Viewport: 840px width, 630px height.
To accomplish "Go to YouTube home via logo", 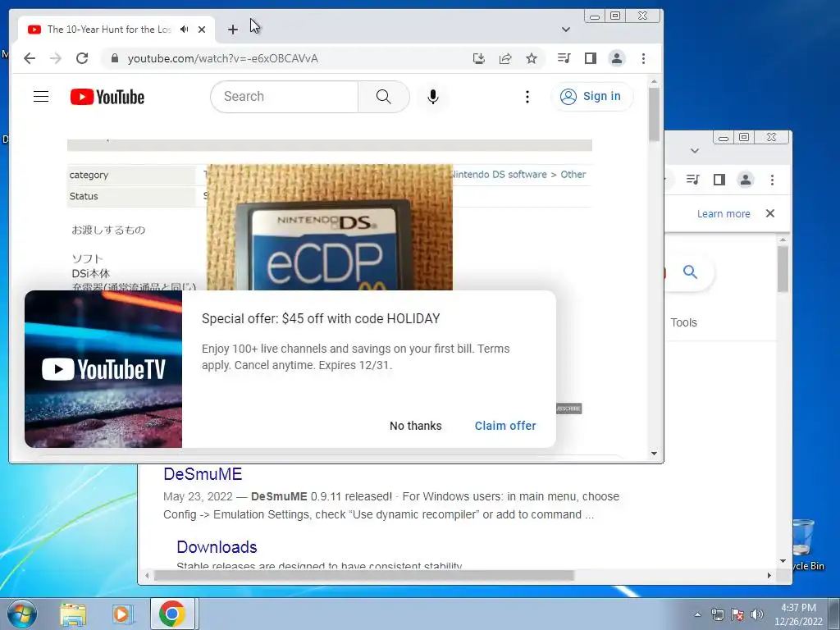I will coord(107,97).
